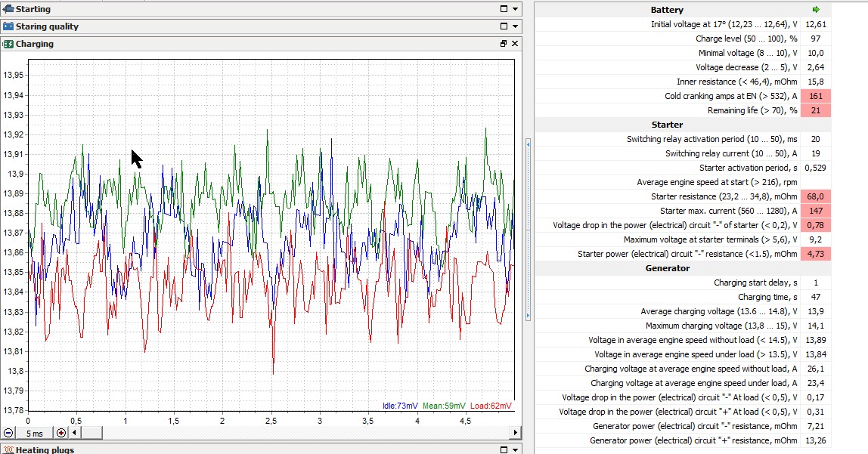
Task: Click the plus circuit load drop value 0,31
Action: pos(816,412)
